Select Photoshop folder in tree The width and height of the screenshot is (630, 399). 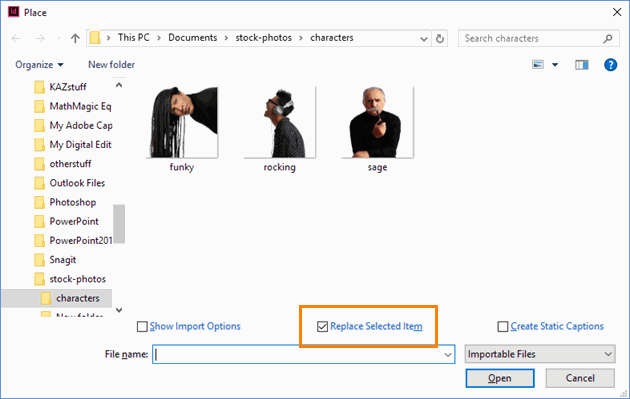(x=65, y=202)
